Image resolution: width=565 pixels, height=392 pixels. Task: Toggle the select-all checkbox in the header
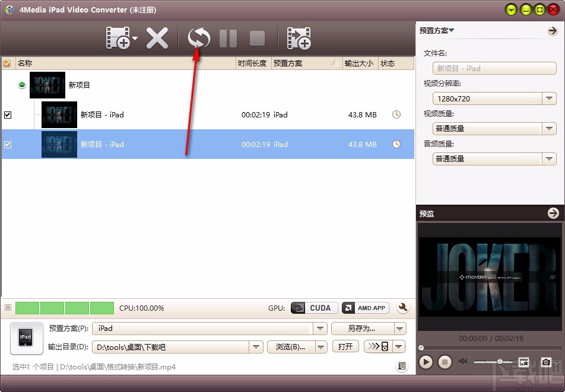pyautogui.click(x=7, y=63)
